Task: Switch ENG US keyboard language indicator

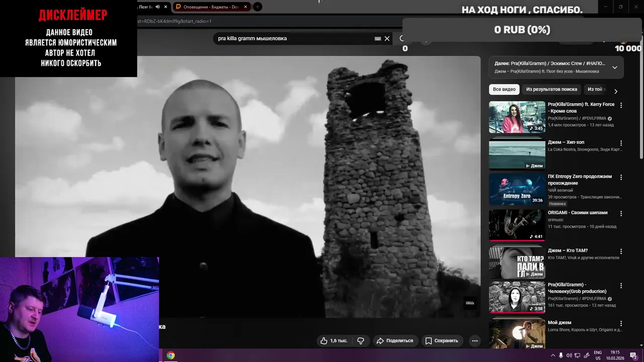Action: pyautogui.click(x=598, y=355)
